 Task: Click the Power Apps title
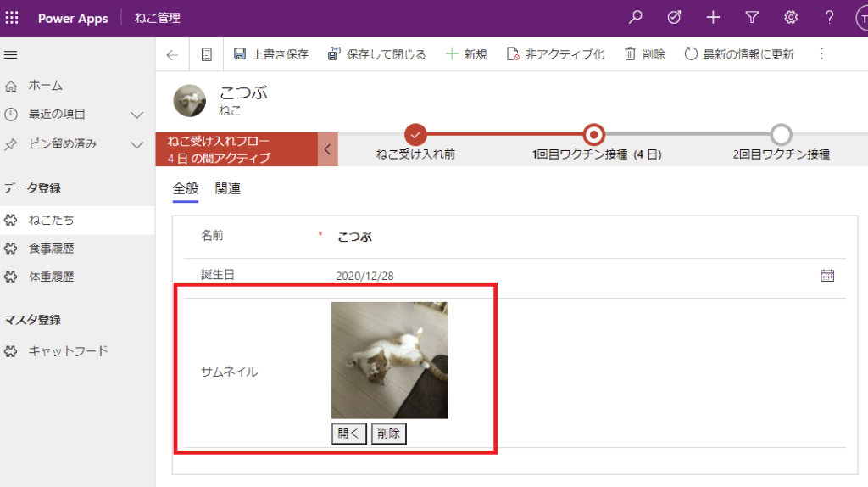[x=73, y=18]
